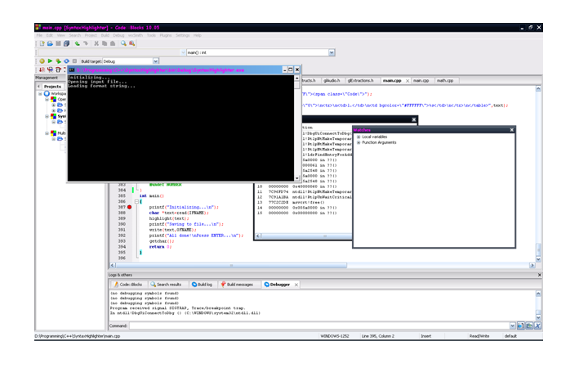Open the Search menu
588x368 pixels.
(x=74, y=35)
